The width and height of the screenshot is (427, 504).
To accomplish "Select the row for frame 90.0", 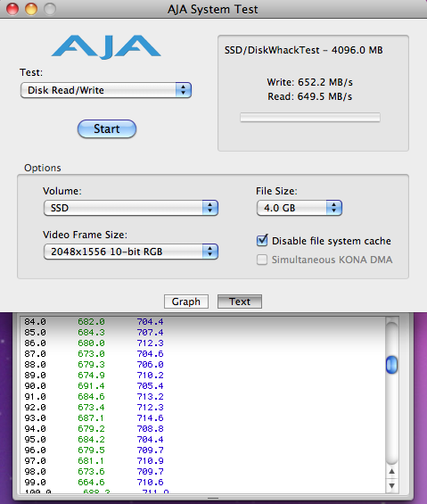I will coord(202,386).
